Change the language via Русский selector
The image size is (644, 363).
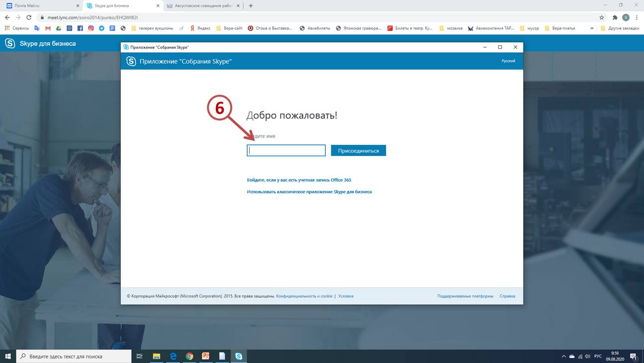pyautogui.click(x=508, y=61)
